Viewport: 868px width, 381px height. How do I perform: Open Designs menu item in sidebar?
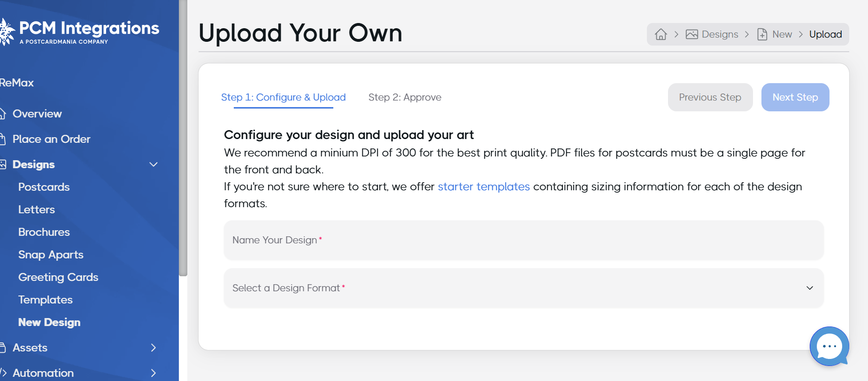(34, 164)
